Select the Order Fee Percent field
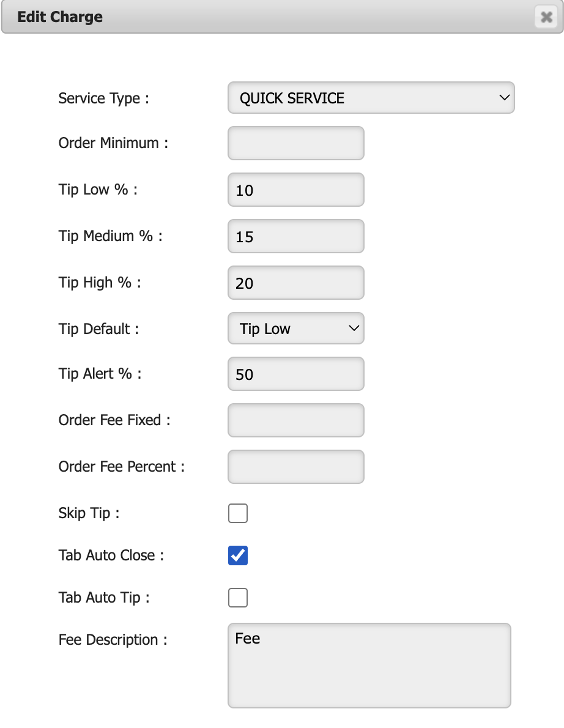This screenshot has height=728, width=564. click(x=296, y=467)
